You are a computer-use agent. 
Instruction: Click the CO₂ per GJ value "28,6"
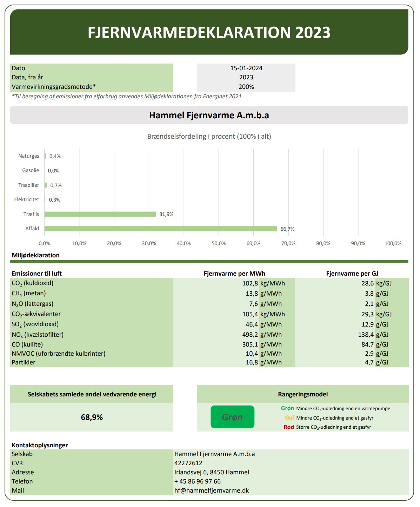368,283
